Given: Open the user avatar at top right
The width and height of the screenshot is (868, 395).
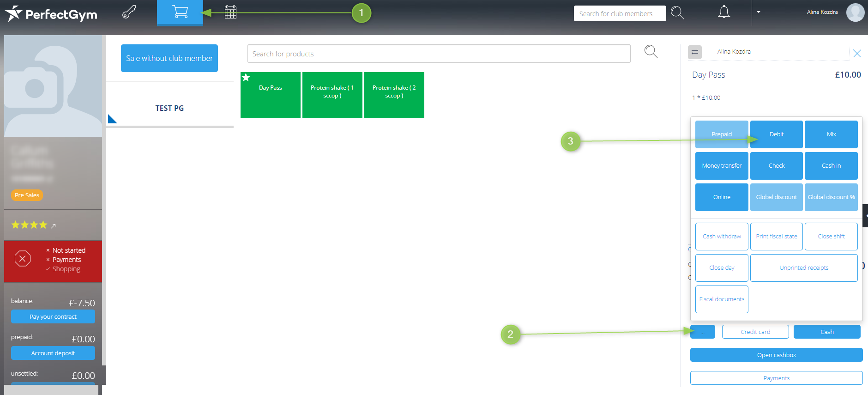Looking at the screenshot, I should (855, 12).
